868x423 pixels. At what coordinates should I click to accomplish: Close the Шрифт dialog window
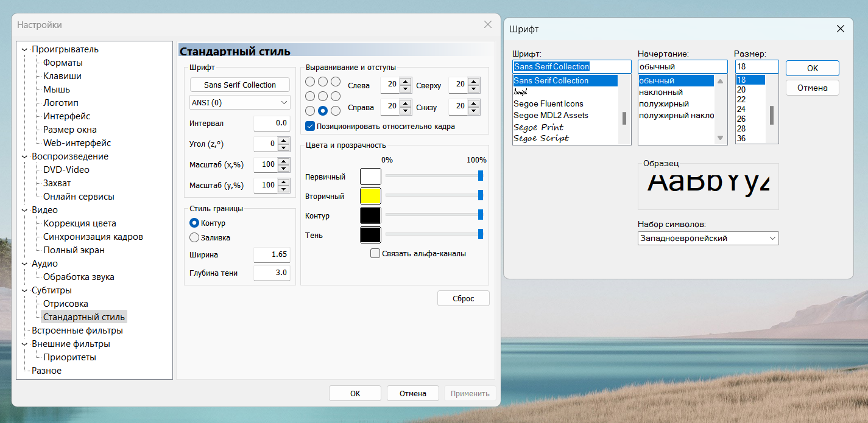coord(840,29)
